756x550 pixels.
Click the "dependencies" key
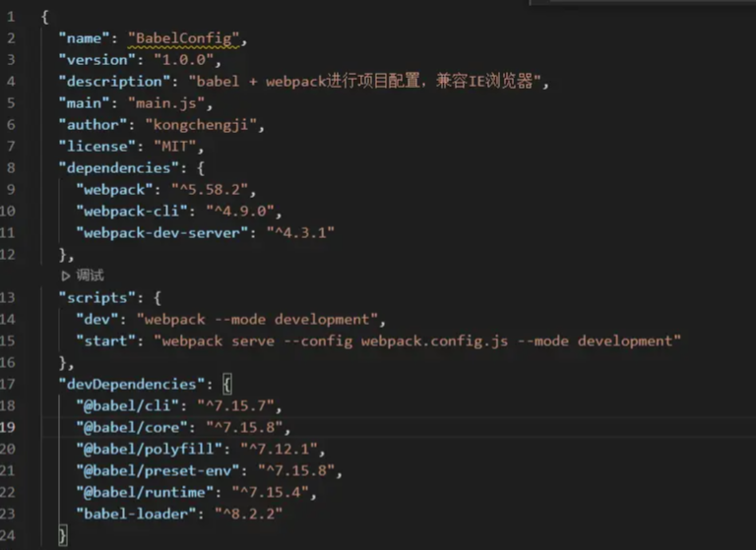118,167
